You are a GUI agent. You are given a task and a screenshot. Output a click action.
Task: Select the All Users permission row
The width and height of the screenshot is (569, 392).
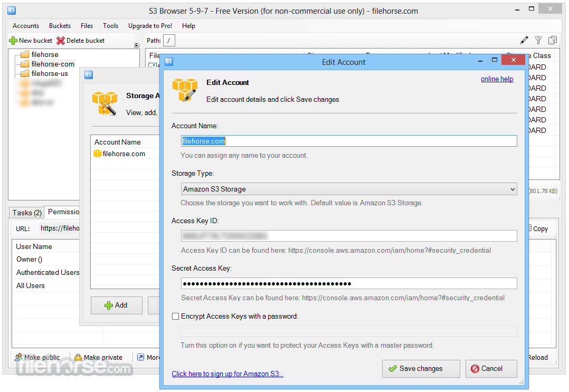[46, 286]
